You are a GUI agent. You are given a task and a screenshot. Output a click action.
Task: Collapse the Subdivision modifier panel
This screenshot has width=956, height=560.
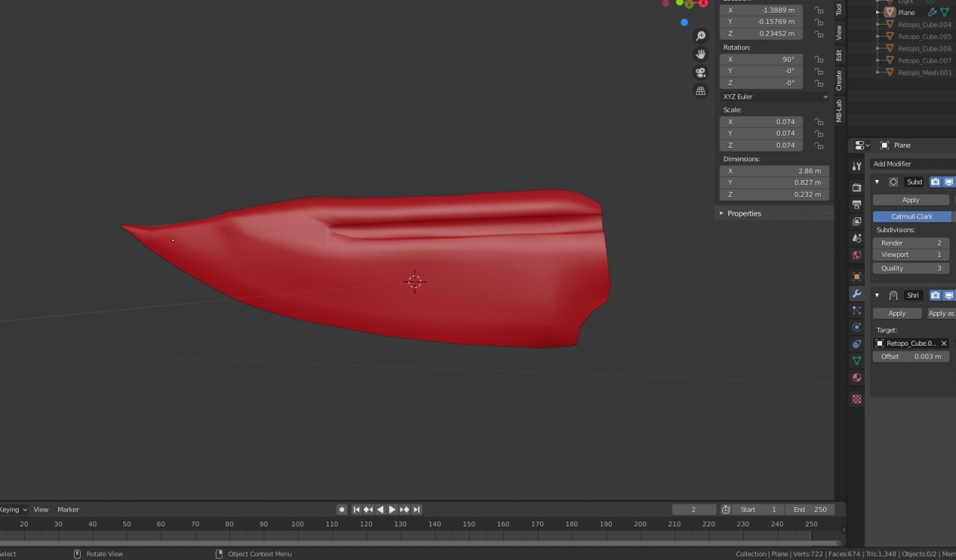click(877, 182)
